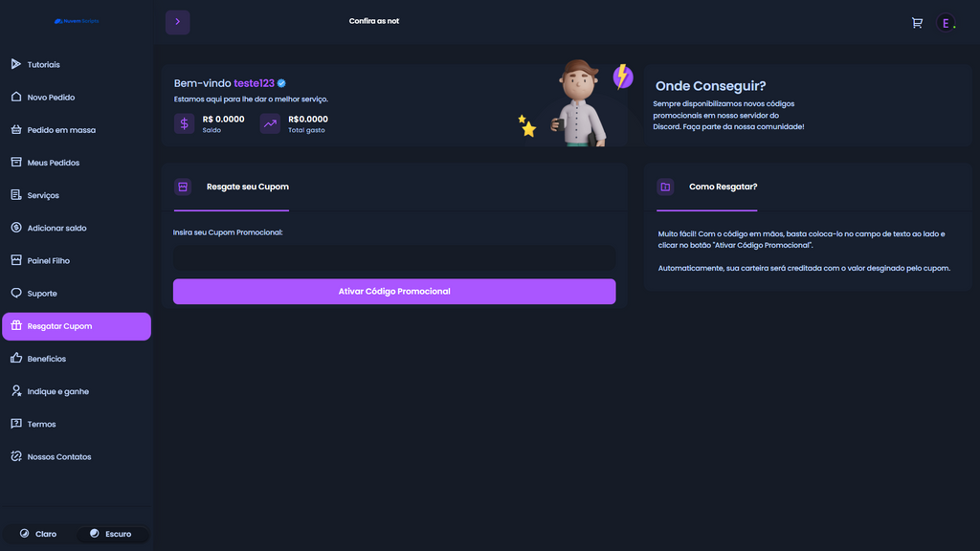Open Painel Filho menu item

tap(48, 261)
